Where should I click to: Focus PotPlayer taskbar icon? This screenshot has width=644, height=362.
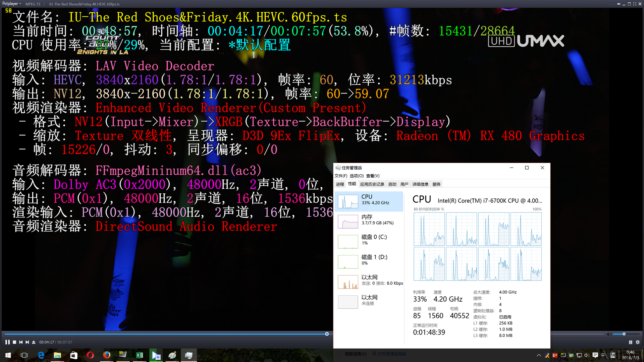pos(156,355)
